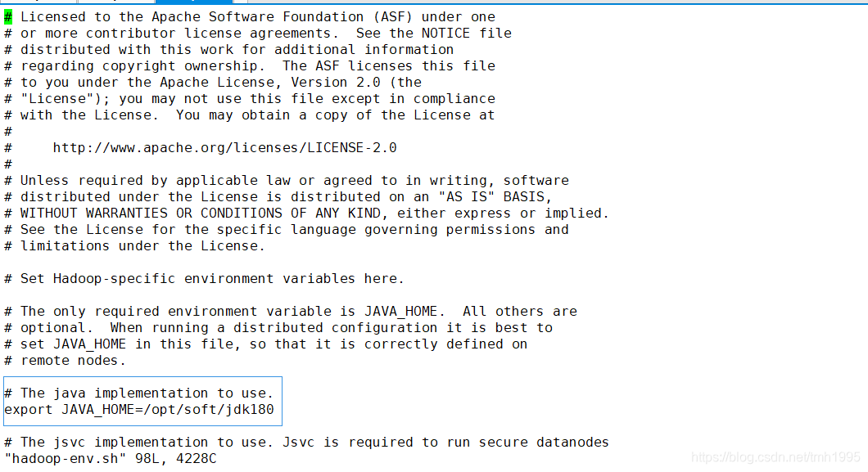The width and height of the screenshot is (868, 472).
Task: Click the line 'set JAVA_HOME in this file'
Action: point(265,344)
